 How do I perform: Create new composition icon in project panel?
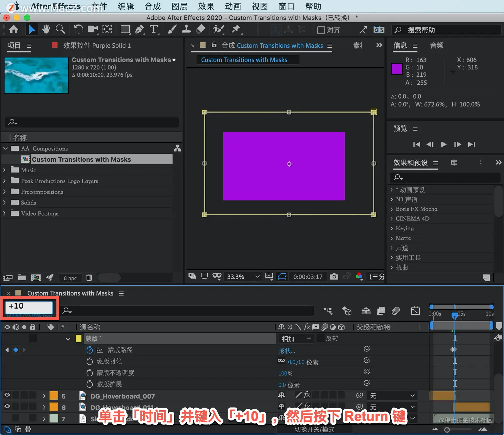(x=36, y=277)
